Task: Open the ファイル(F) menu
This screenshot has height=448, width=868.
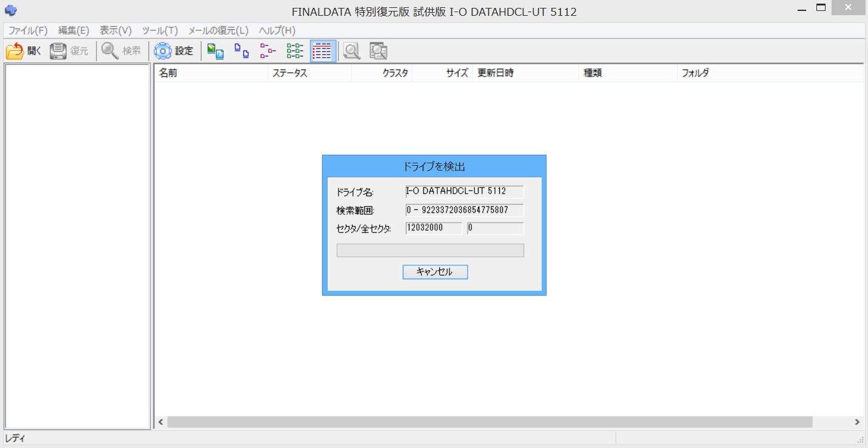Action: [28, 30]
